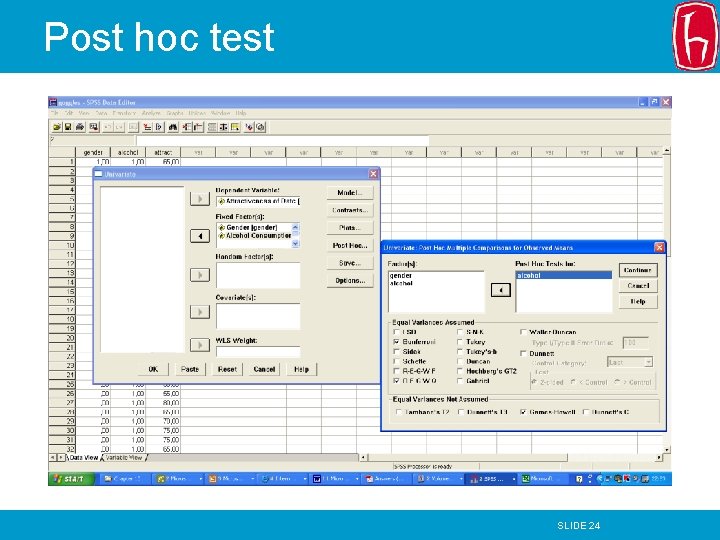The height and width of the screenshot is (540, 720).
Task: Click the Find binoculars icon
Action: coord(173,127)
